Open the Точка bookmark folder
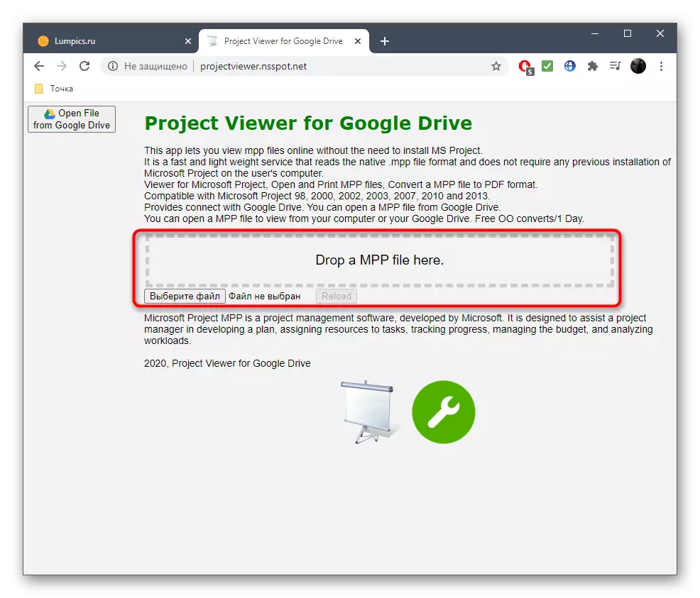Image resolution: width=700 pixels, height=598 pixels. 53,89
